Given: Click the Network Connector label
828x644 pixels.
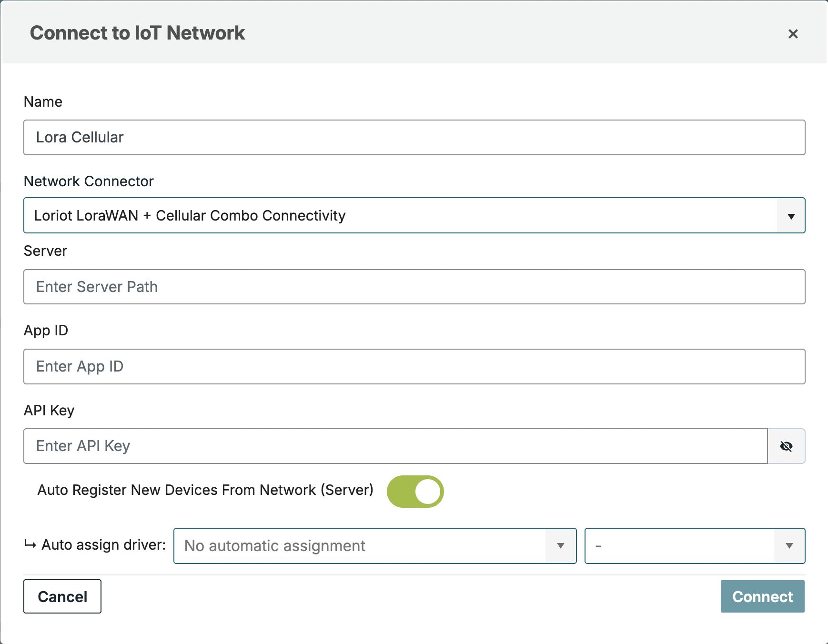Looking at the screenshot, I should click(89, 181).
